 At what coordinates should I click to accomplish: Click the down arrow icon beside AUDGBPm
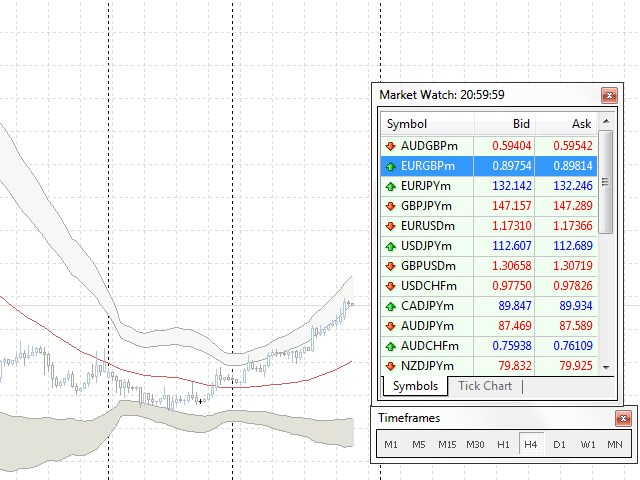click(389, 146)
